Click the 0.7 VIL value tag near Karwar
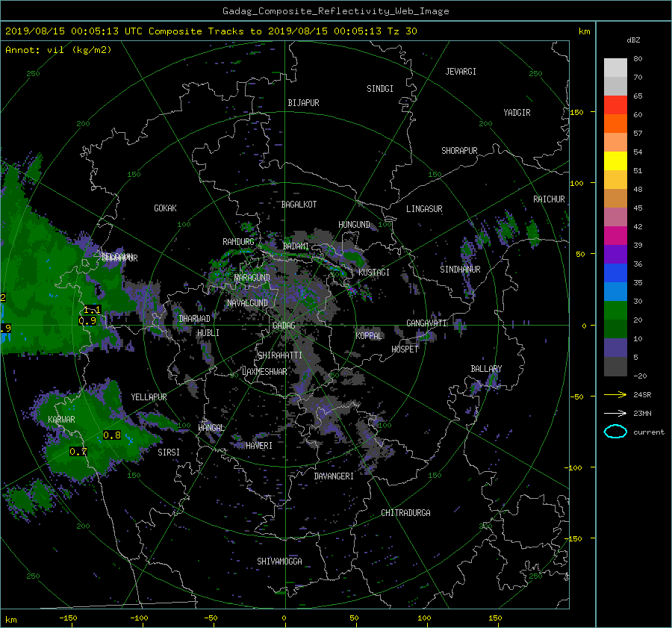 [x=78, y=451]
